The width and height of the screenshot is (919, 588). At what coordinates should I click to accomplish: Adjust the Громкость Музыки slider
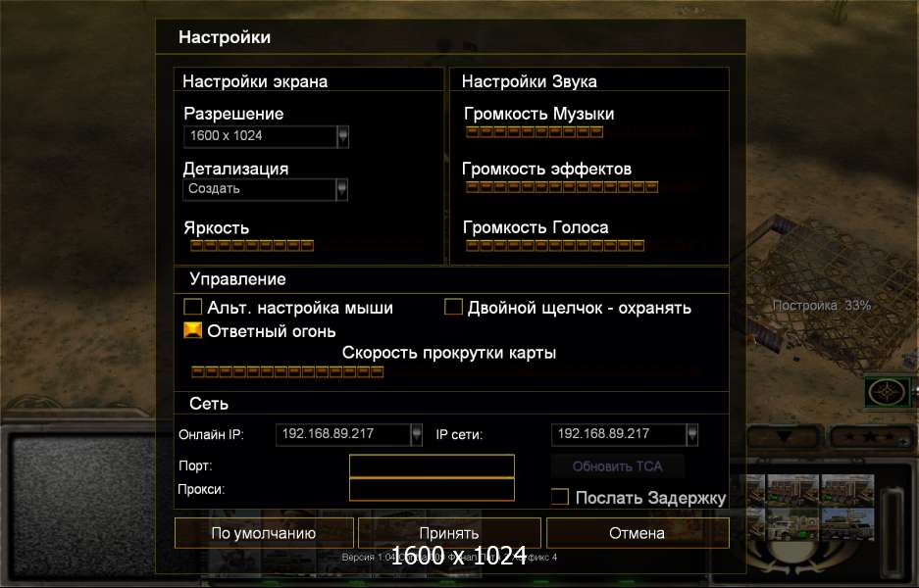(584, 131)
